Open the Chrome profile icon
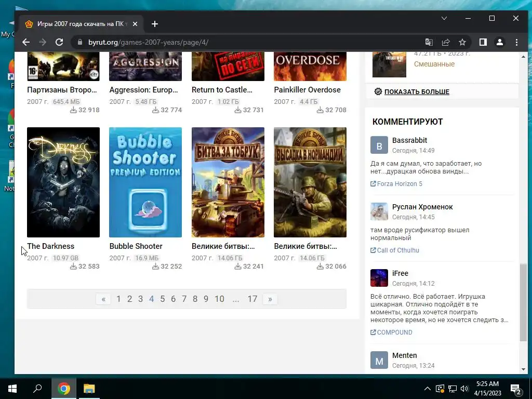This screenshot has height=399, width=532. [x=500, y=43]
